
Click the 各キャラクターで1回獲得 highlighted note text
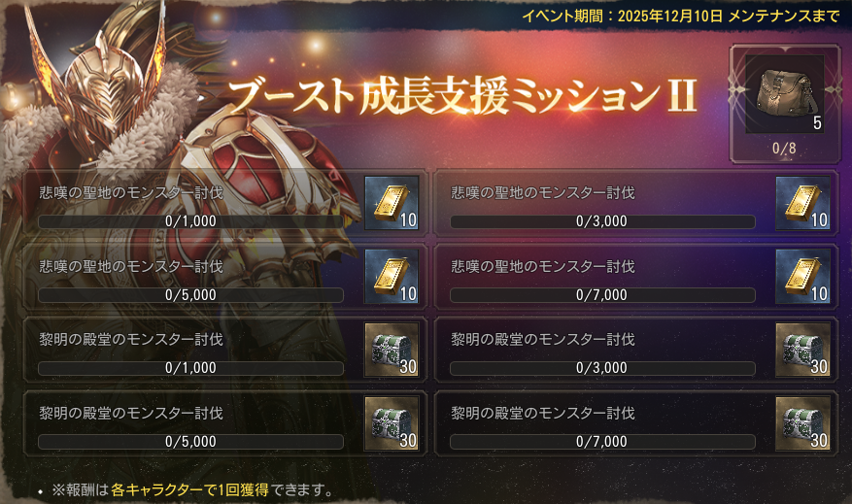click(x=189, y=489)
